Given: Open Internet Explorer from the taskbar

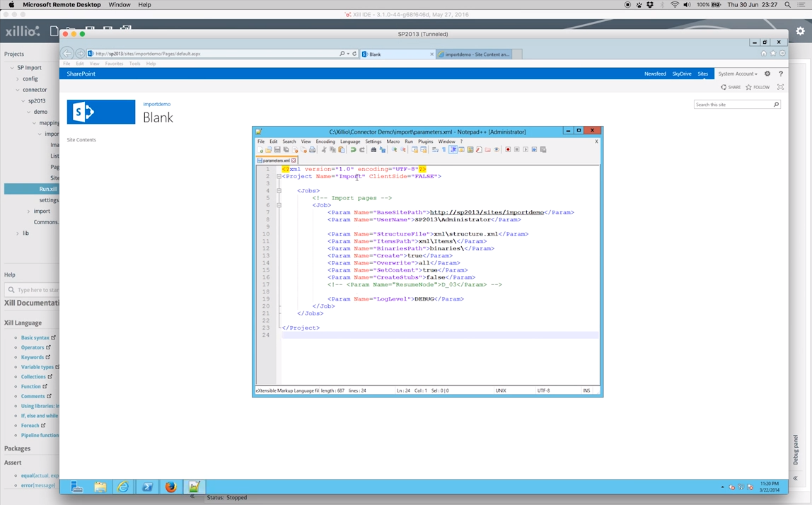Looking at the screenshot, I should coord(124,487).
